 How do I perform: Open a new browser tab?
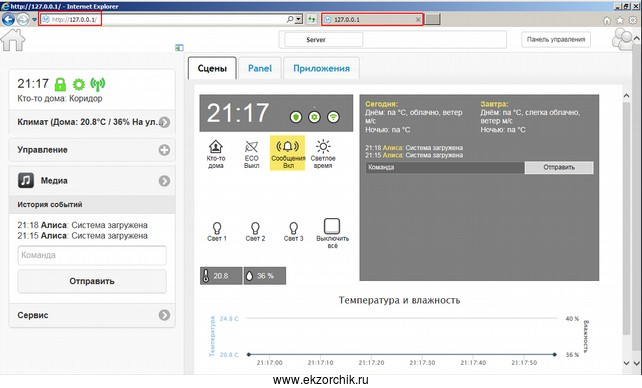click(432, 19)
